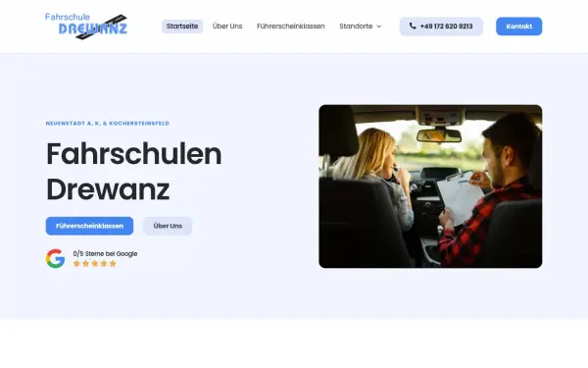Click the blue Führerscheinklassen hero button
The width and height of the screenshot is (588, 368).
(89, 226)
